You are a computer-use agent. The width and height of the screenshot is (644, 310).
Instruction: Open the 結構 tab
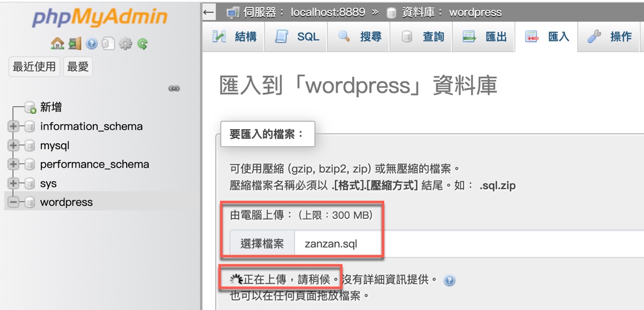[234, 37]
